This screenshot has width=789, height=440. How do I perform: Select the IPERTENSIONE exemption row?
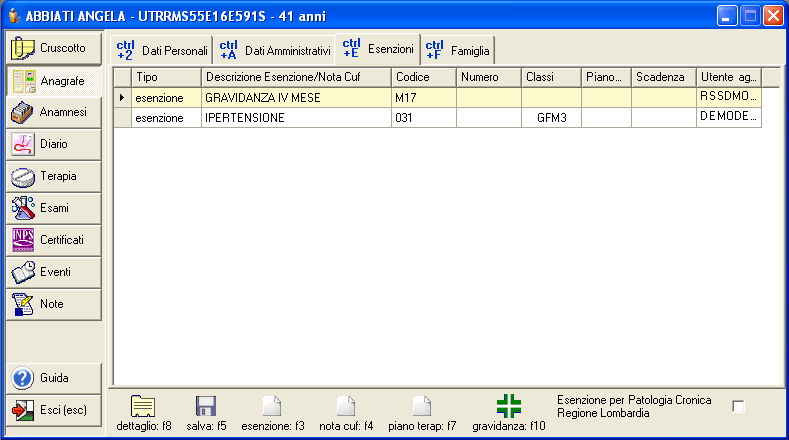295,118
